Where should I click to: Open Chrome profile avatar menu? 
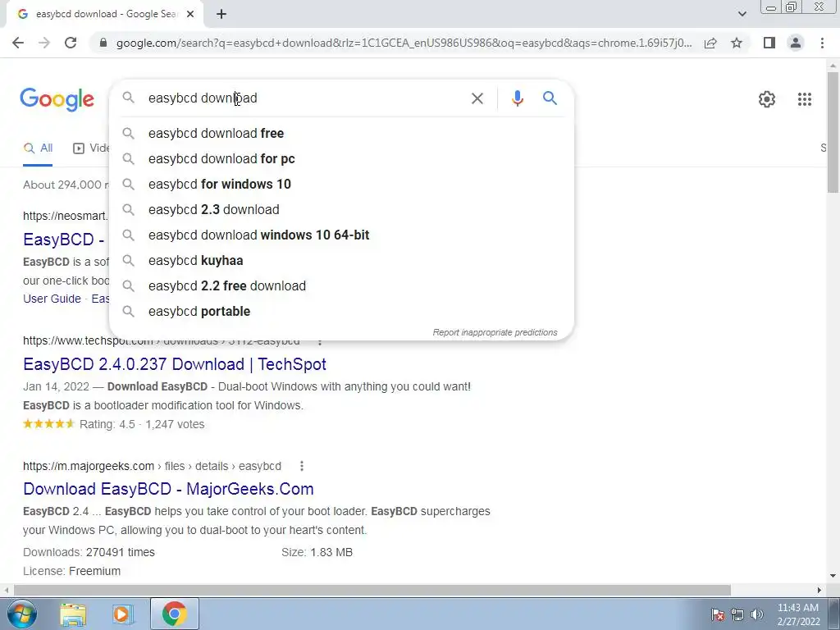[x=796, y=43]
